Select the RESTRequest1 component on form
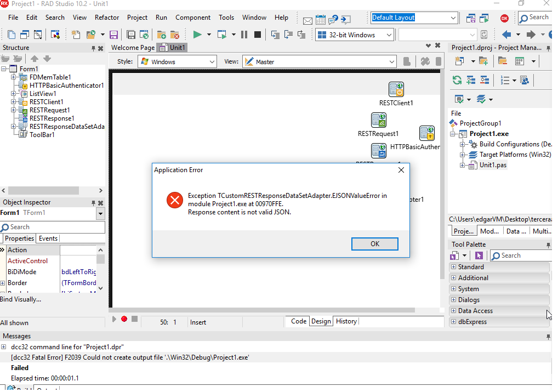Image resolution: width=558 pixels, height=392 pixels. [x=379, y=120]
